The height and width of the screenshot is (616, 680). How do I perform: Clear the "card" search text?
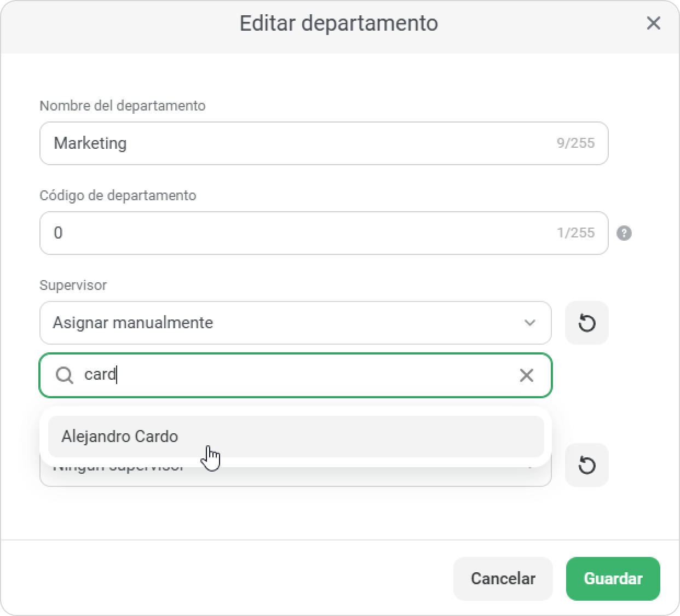(526, 375)
